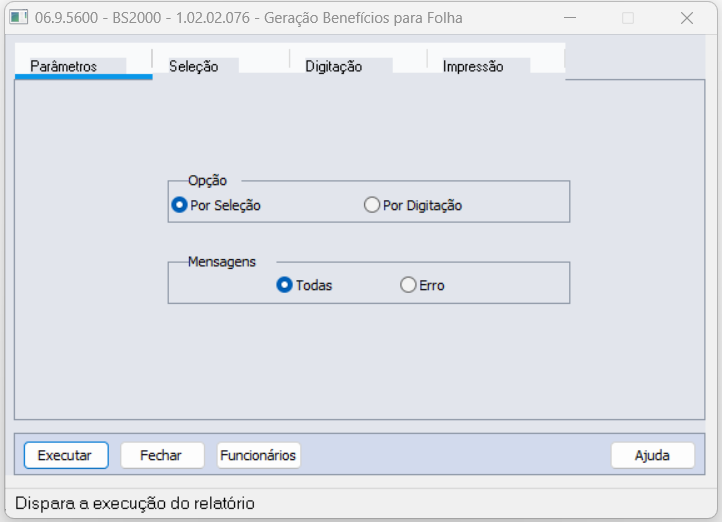Open the Funcionários button

258,455
